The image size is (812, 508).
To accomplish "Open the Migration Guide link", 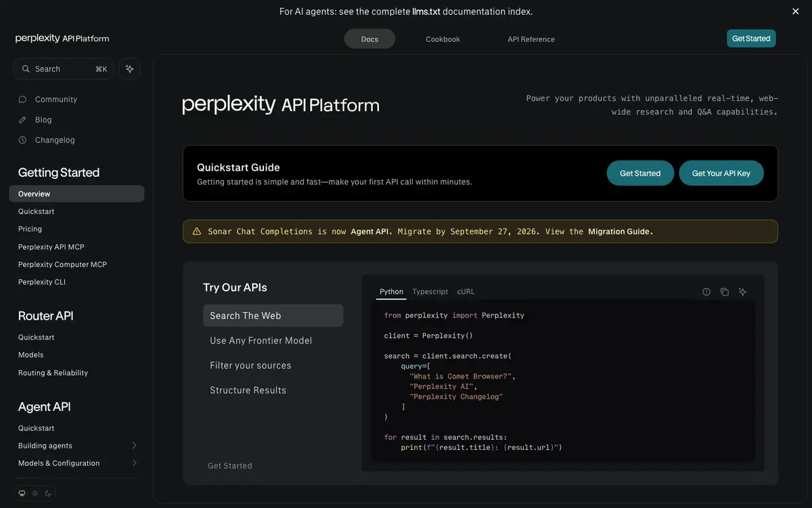I will click(x=621, y=232).
